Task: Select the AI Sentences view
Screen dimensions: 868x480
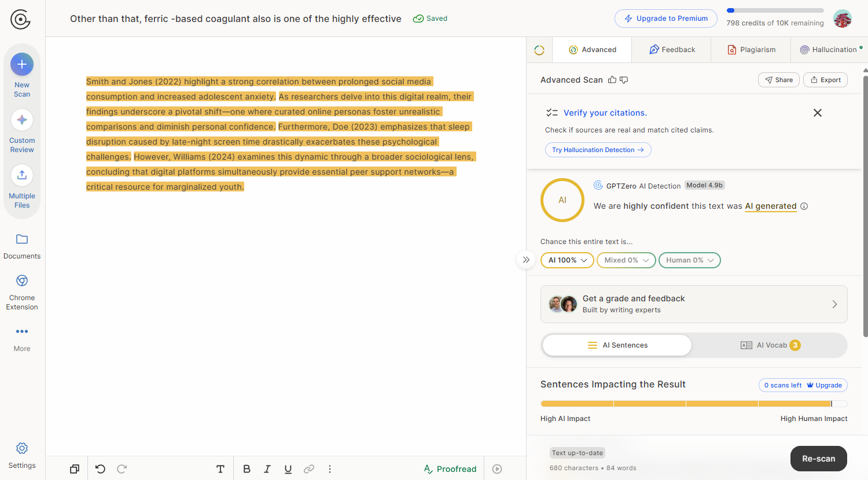Action: pyautogui.click(x=617, y=345)
